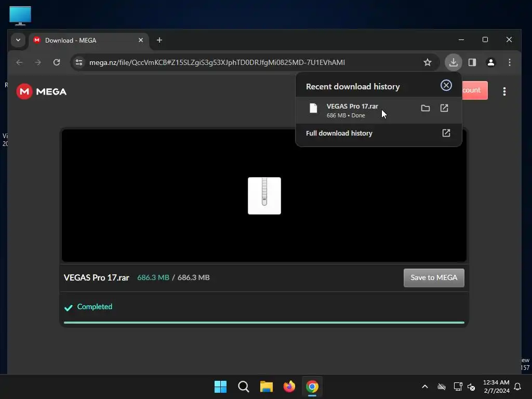
Task: Click the Full download history external icon
Action: 446,133
